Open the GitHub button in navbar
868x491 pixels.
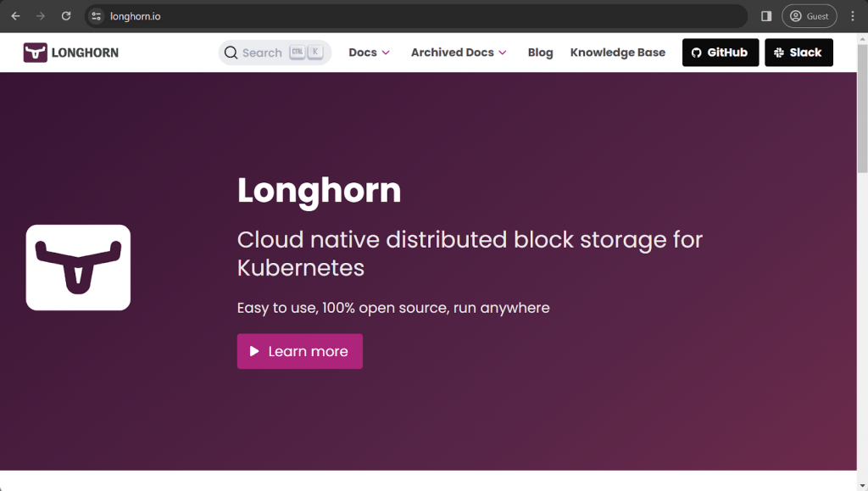[x=720, y=53]
